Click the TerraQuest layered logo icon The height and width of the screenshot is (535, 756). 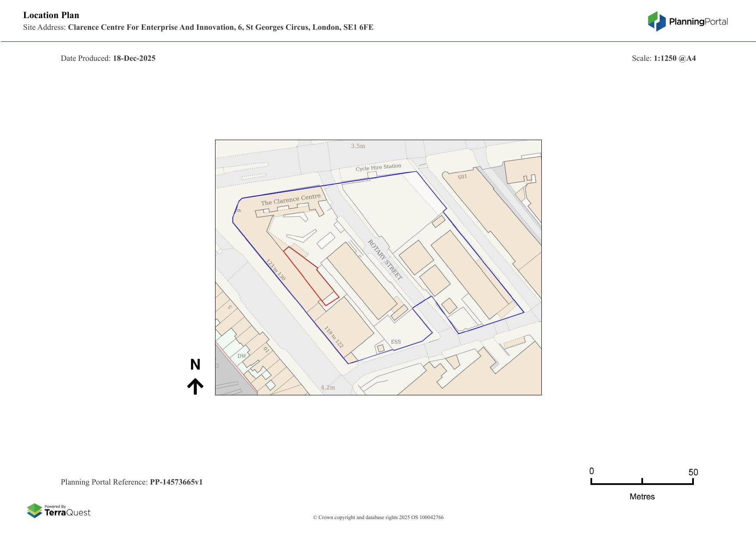34,511
